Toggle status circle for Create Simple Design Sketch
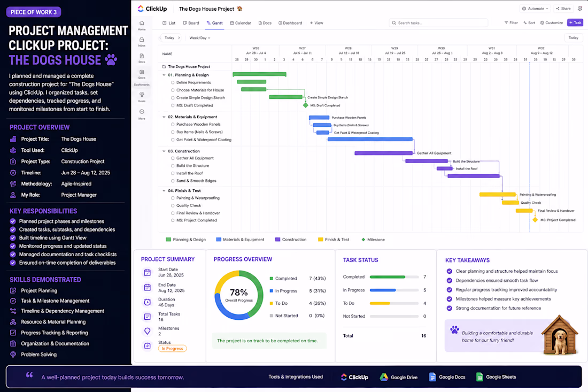This screenshot has height=392, width=588. click(173, 98)
